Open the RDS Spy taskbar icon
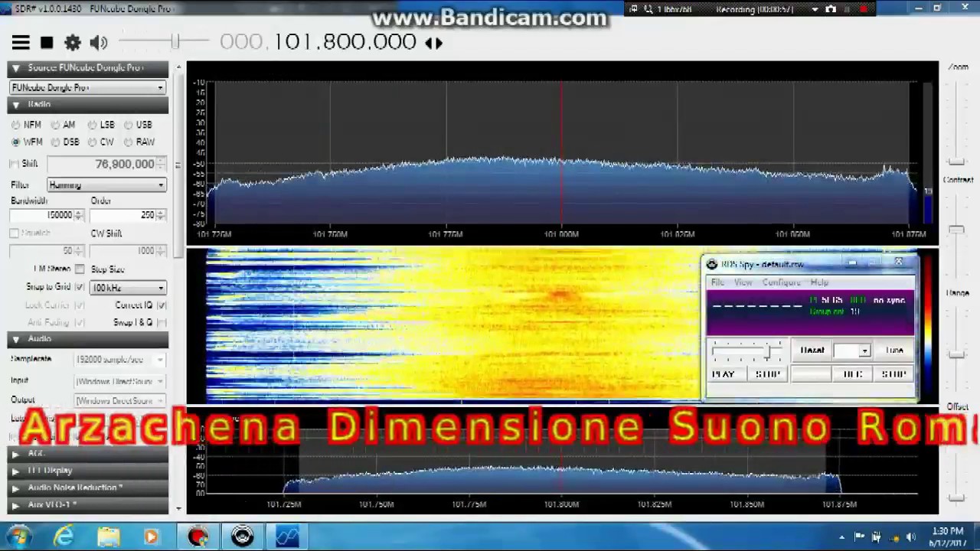Screen dimensions: 980x551 (243, 536)
